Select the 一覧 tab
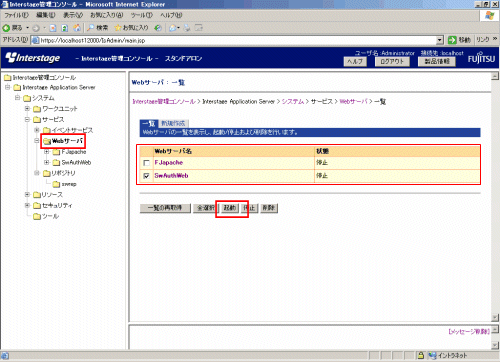This screenshot has width=500, height=362. point(148,124)
